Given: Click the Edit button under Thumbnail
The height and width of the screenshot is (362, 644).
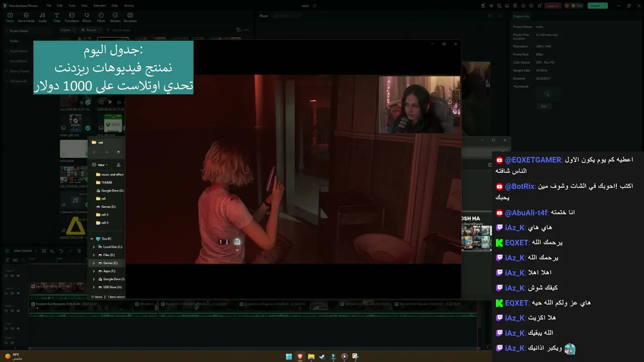Looking at the screenshot, I should point(544,107).
